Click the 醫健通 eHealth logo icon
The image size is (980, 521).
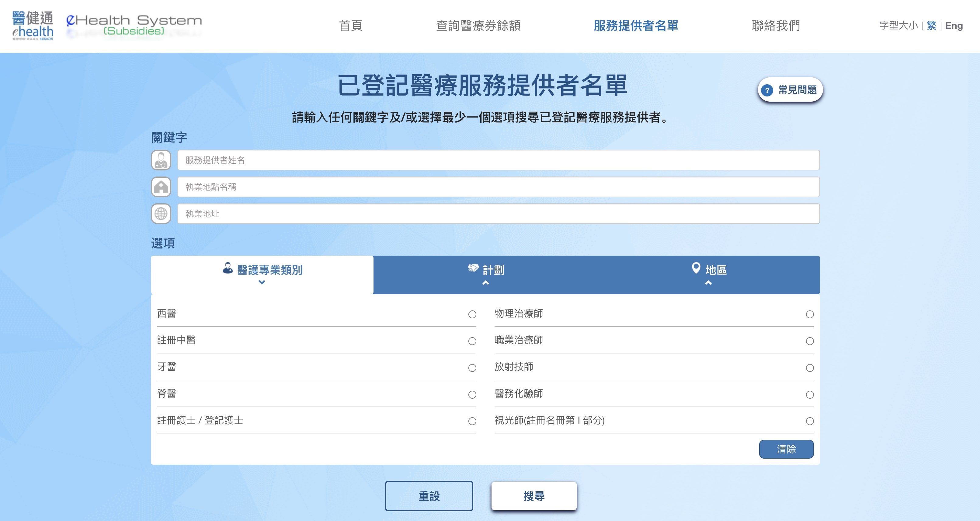tap(32, 26)
